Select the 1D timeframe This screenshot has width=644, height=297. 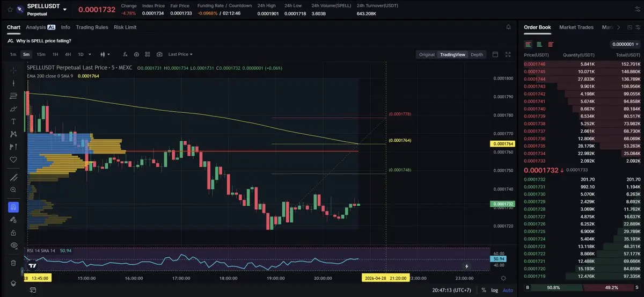80,54
